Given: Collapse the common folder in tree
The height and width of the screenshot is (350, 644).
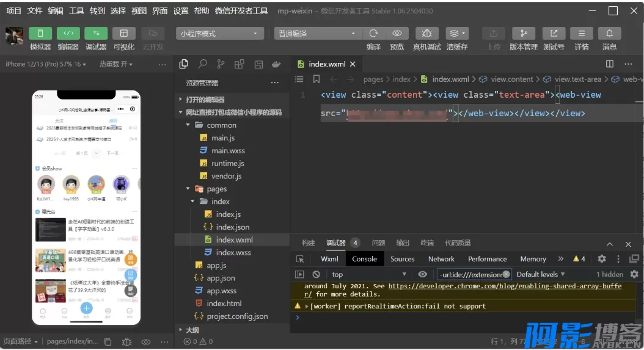Looking at the screenshot, I should tap(188, 125).
